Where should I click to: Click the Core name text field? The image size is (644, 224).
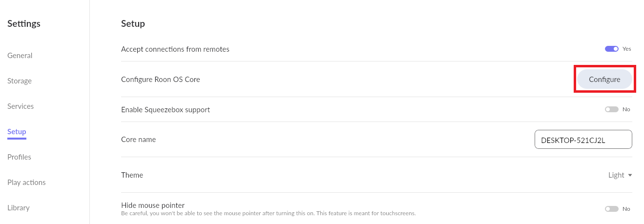pyautogui.click(x=583, y=139)
